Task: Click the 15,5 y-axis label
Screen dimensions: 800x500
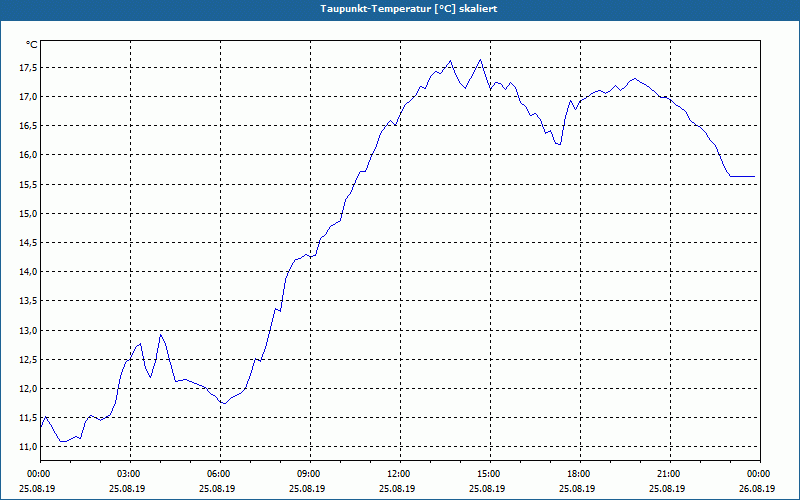Action: pos(28,185)
